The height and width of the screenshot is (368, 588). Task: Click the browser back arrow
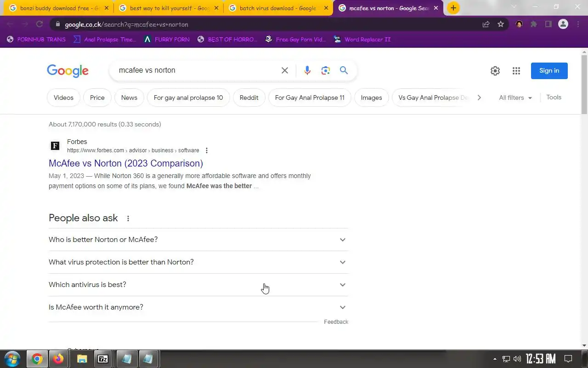[10, 24]
